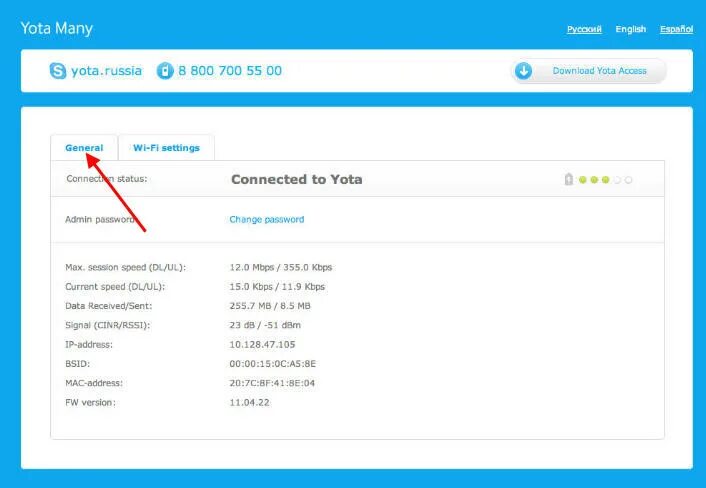Switch language to Русский

[x=584, y=29]
